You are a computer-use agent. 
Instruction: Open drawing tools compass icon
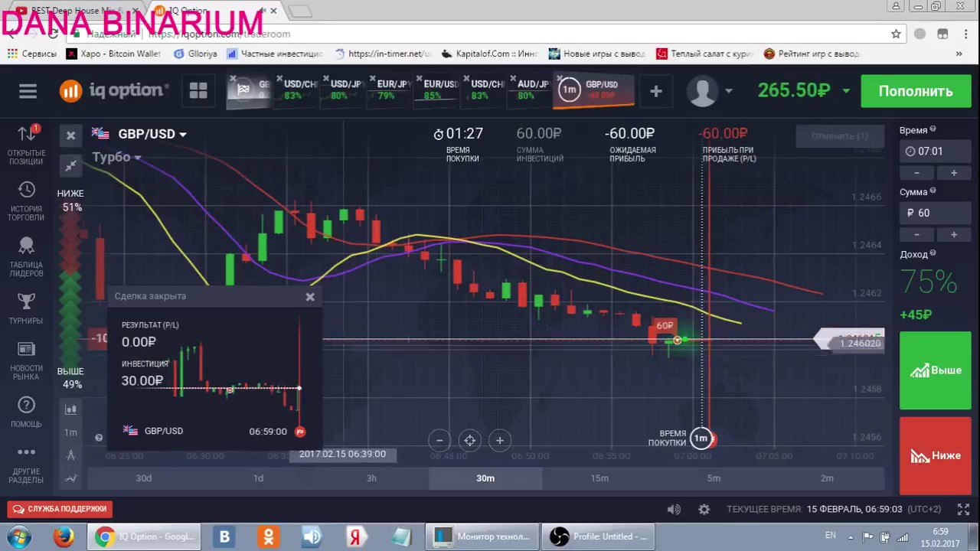[x=70, y=455]
